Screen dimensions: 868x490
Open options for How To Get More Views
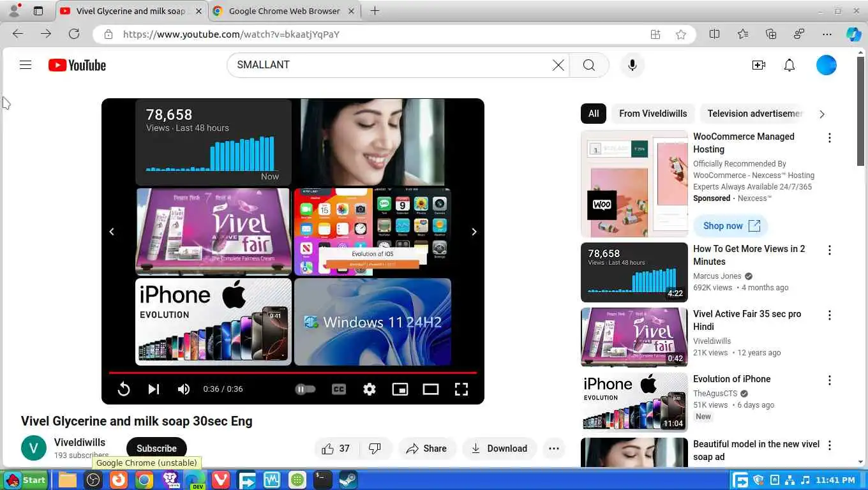tap(830, 250)
